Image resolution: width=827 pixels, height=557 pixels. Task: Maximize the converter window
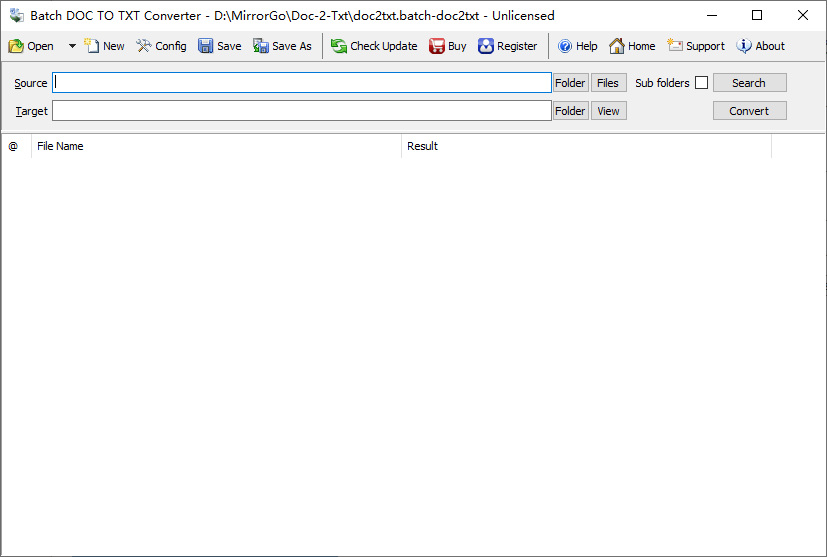[757, 15]
